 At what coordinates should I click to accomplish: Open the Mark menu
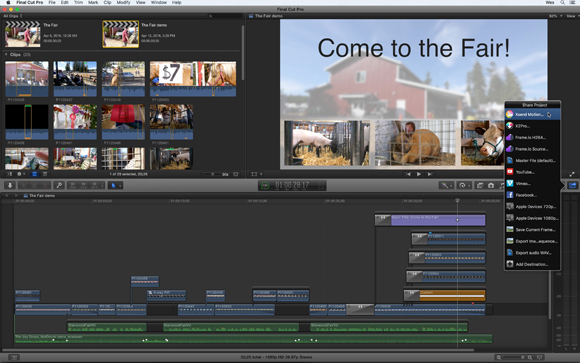click(x=93, y=2)
